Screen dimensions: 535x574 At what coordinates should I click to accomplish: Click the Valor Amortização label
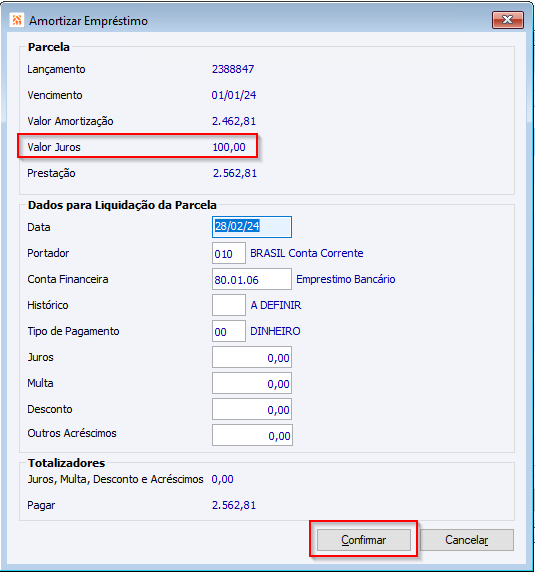70,121
